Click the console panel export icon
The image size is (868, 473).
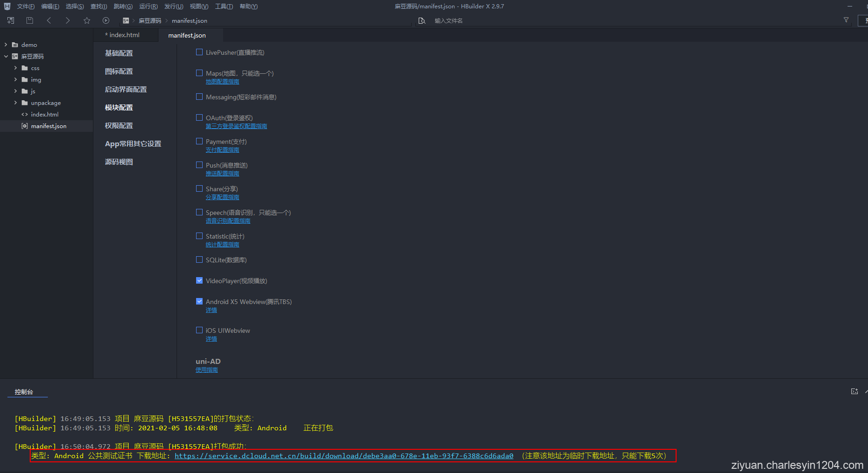point(854,391)
